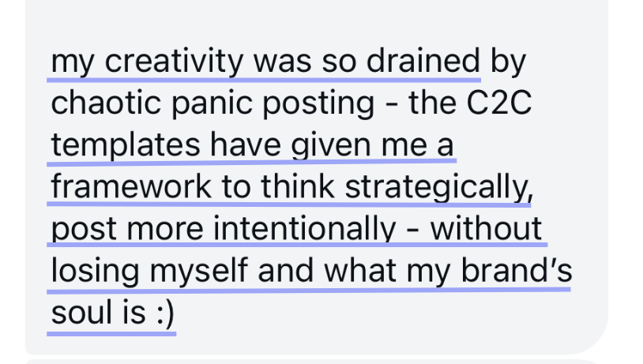The image size is (643, 364).
Task: Click the word "panic" in second line
Action: pyautogui.click(x=212, y=103)
